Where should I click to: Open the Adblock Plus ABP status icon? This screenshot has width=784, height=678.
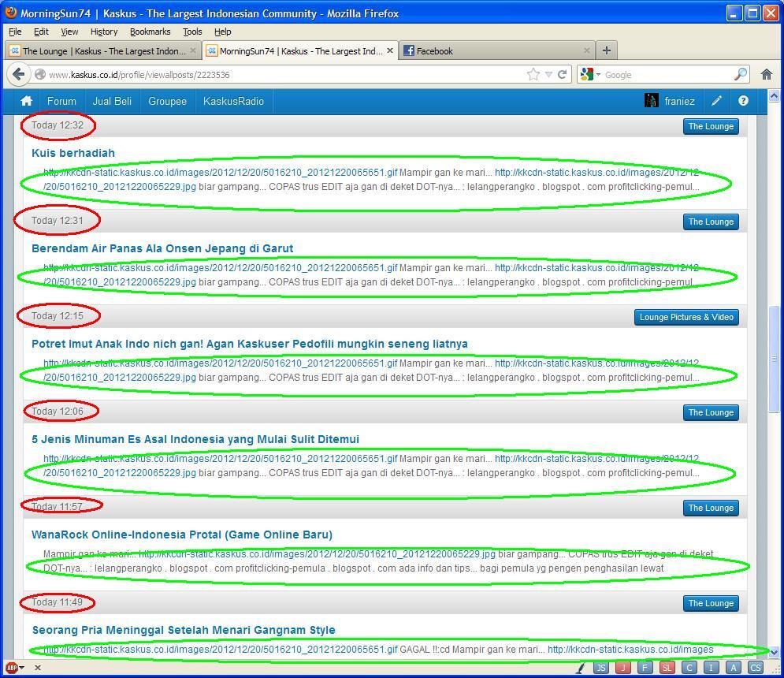[12, 668]
